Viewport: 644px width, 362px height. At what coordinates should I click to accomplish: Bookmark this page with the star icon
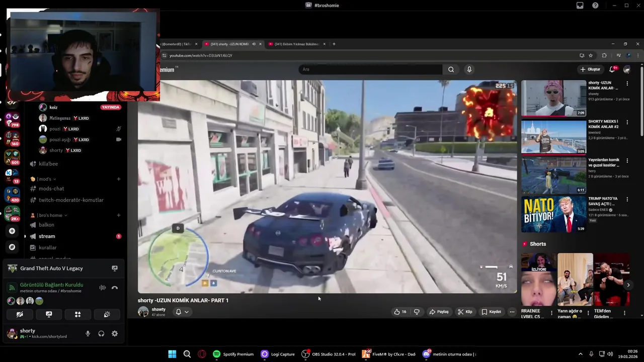coord(591,55)
